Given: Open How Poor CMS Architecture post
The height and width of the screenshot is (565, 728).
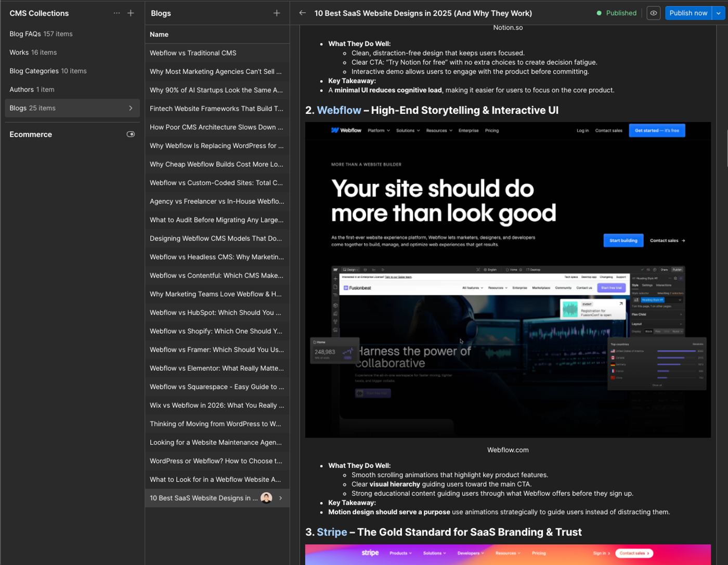Looking at the screenshot, I should click(217, 127).
